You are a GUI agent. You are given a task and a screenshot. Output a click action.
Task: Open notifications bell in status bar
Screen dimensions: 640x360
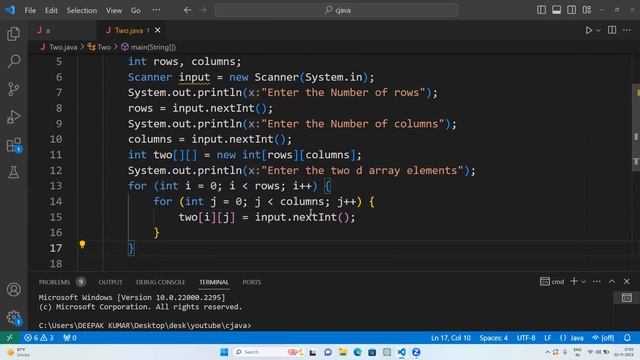tap(627, 338)
